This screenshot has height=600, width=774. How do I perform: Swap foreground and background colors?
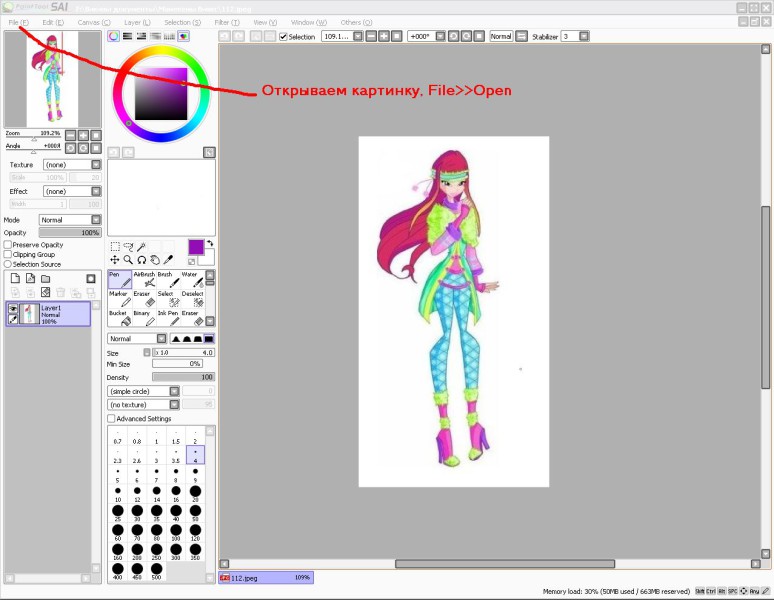tap(210, 243)
